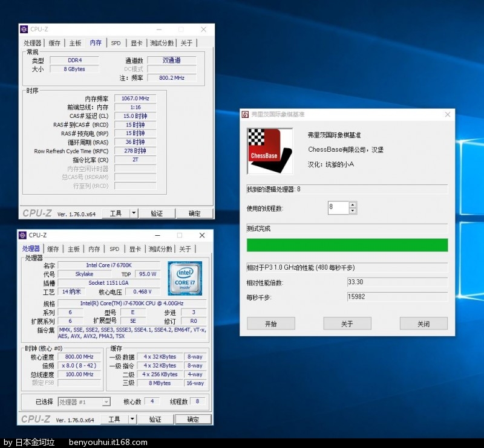Expand the 工具 dropdown arrow in the CPU-Z processor window
This screenshot has width=484, height=448.
(132, 419)
